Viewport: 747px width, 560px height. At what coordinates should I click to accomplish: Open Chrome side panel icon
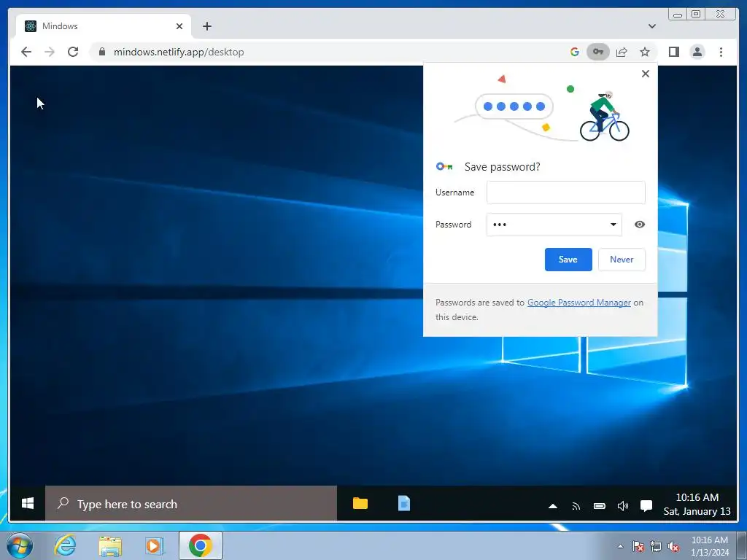pyautogui.click(x=673, y=52)
